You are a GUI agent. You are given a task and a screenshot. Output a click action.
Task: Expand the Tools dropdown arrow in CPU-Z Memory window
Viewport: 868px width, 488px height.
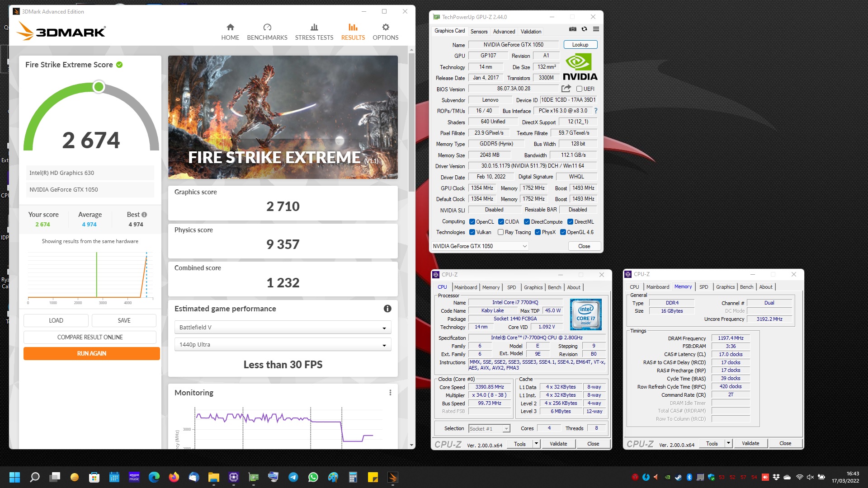coord(728,443)
